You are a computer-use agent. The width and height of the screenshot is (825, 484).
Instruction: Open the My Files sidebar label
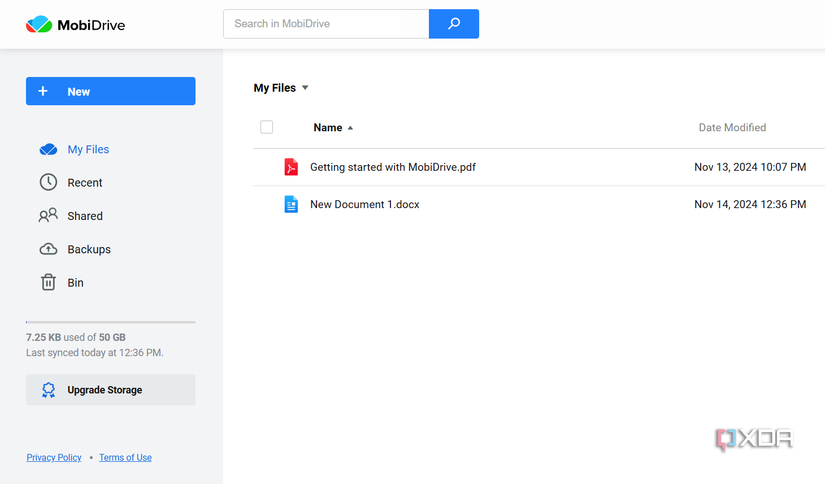pos(88,149)
